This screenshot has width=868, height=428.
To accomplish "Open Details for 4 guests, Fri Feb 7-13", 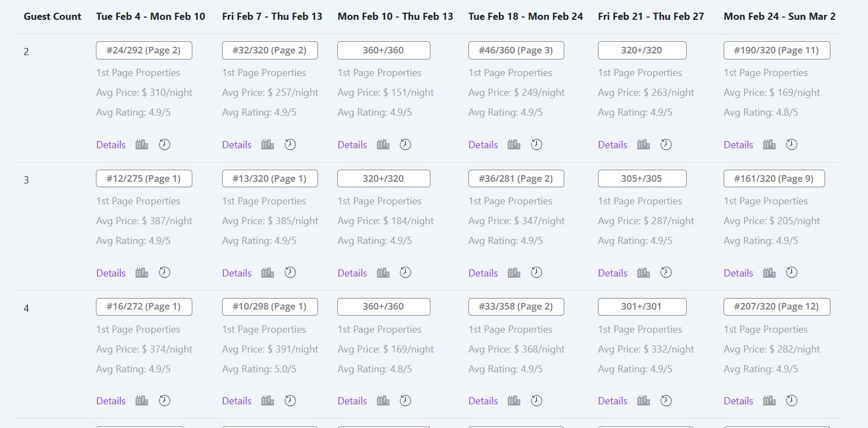I will pyautogui.click(x=236, y=401).
